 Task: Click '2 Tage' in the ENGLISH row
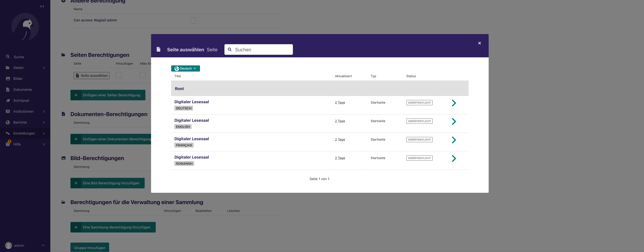click(340, 121)
